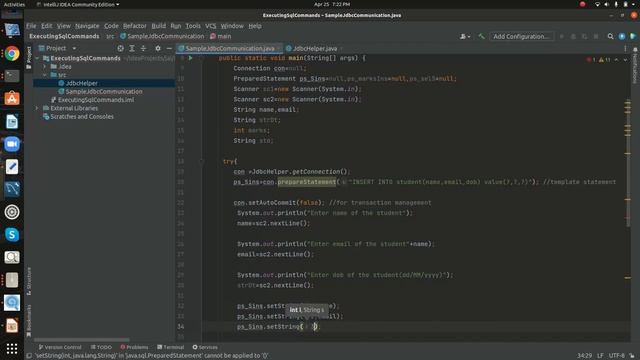Click UTF-8 encoding in status bar
The image size is (640, 360).
pyautogui.click(x=617, y=356)
